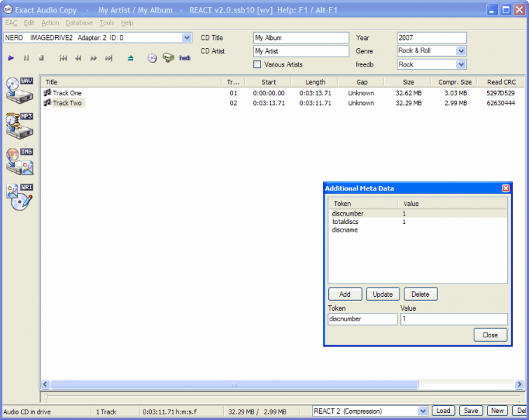This screenshot has width=529, height=420.
Task: Click the CD Title input field
Action: 300,38
